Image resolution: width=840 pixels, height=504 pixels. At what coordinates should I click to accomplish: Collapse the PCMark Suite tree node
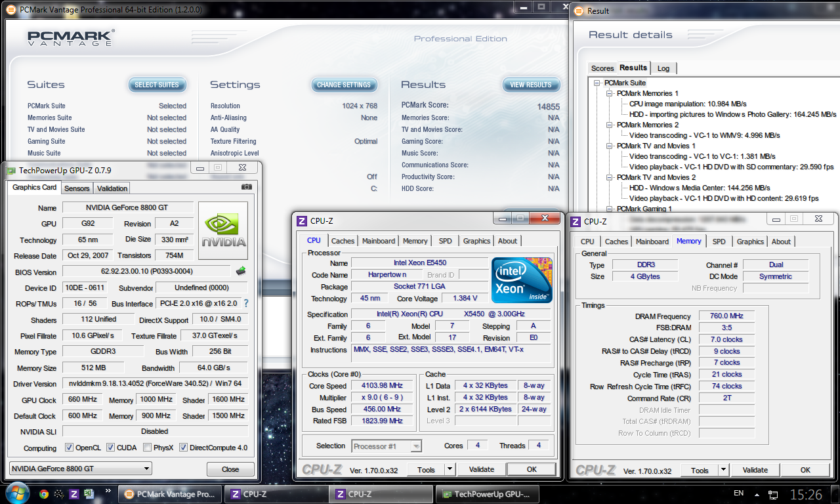point(597,83)
